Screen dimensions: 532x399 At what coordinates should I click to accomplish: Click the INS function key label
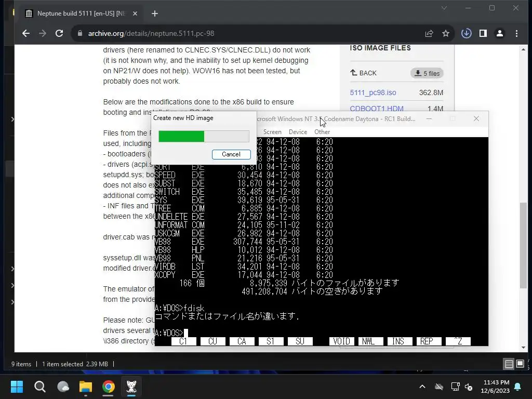400,341
